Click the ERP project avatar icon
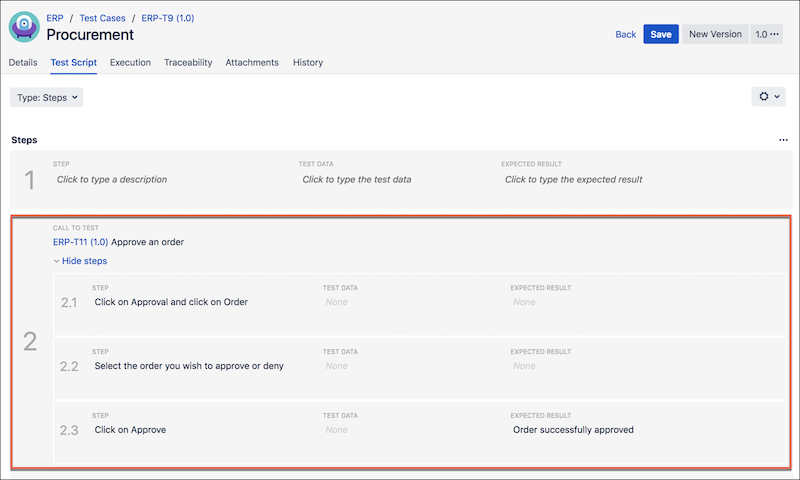 click(x=24, y=27)
